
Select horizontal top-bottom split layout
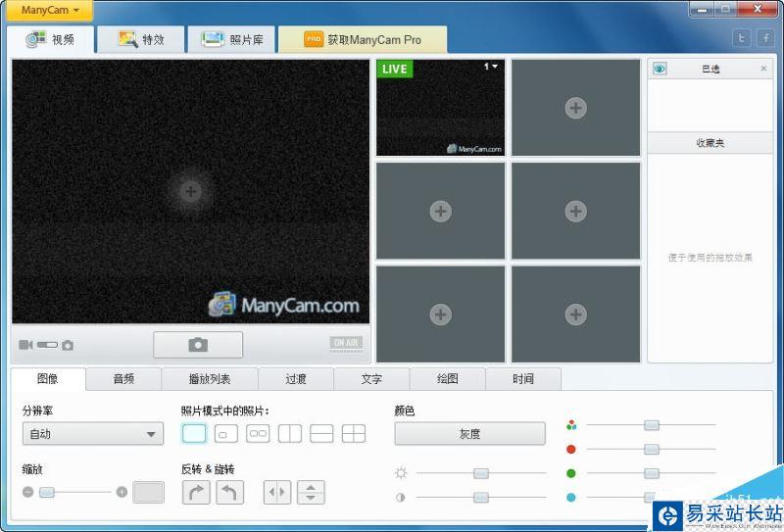point(321,433)
